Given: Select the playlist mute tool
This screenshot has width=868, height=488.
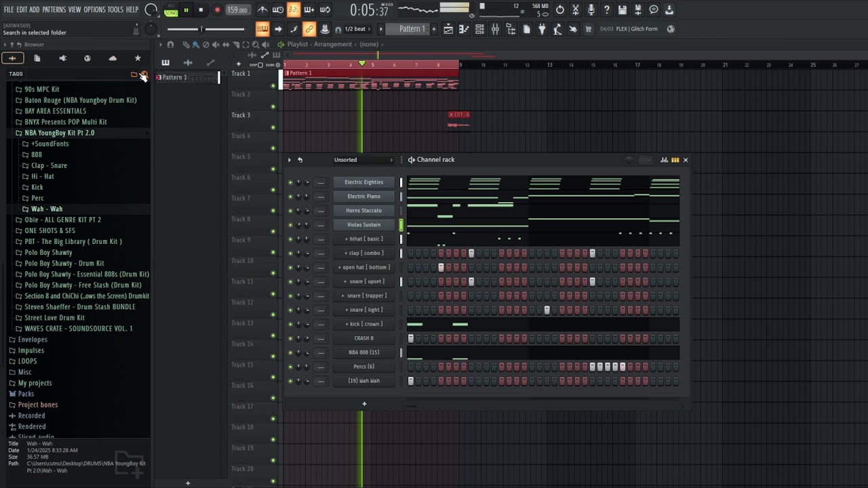Looking at the screenshot, I should click(x=216, y=45).
